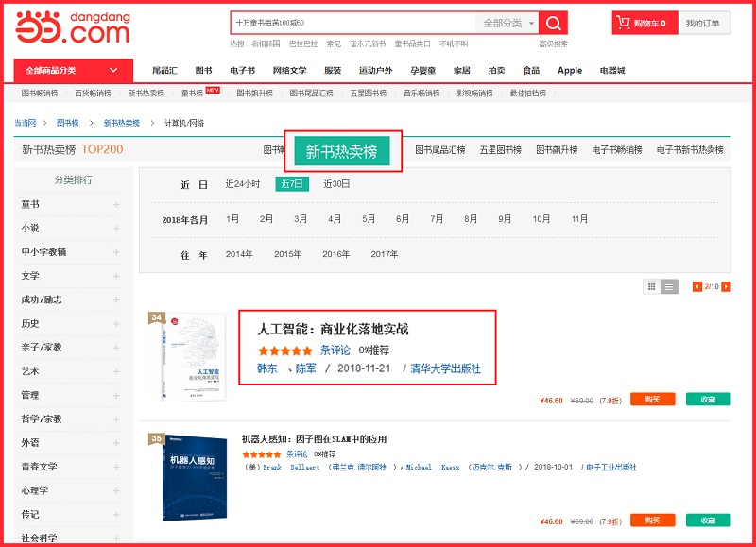This screenshot has width=756, height=547.
Task: Open the 清华大学出版社 publisher link
Action: pyautogui.click(x=445, y=368)
